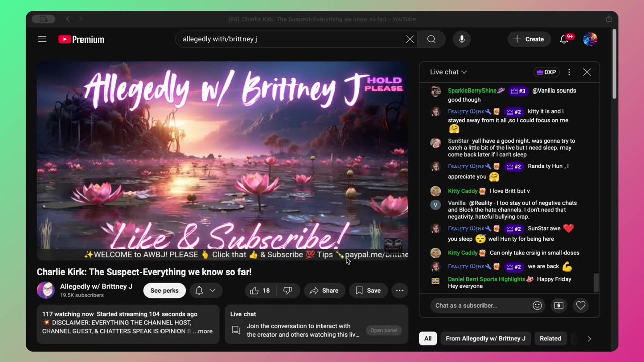Open Super Chat dollar icon
This screenshot has width=644, height=362.
[559, 305]
